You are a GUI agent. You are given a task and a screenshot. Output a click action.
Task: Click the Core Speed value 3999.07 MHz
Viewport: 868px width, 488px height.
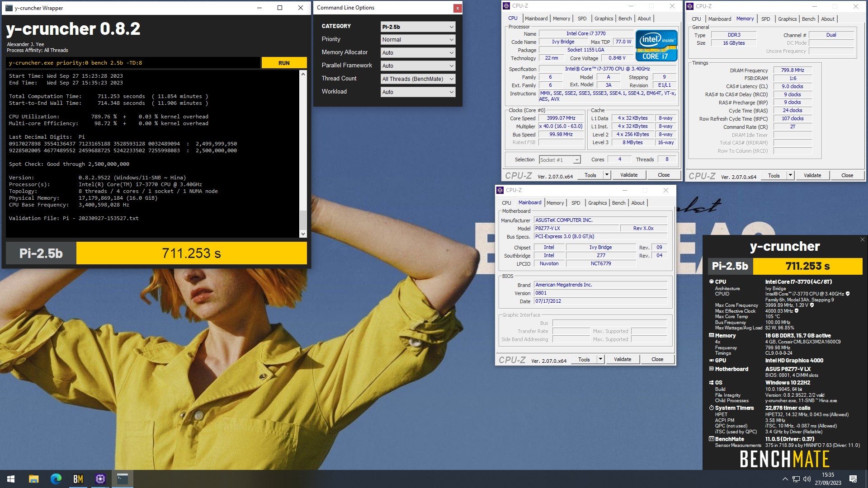point(561,118)
